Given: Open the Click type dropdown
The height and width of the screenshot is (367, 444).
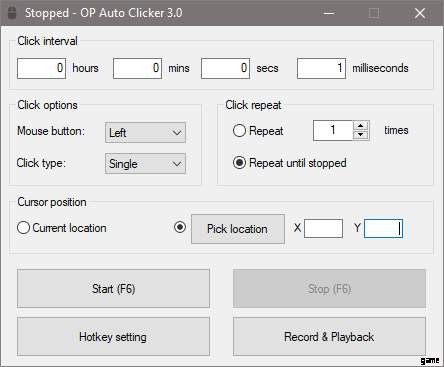Looking at the screenshot, I should pos(145,164).
